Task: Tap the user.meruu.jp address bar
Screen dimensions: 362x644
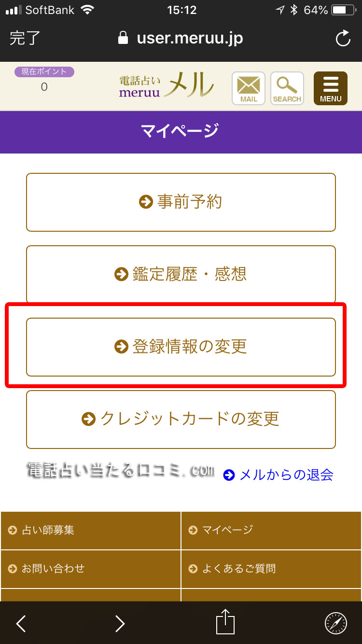Action: coord(181,39)
